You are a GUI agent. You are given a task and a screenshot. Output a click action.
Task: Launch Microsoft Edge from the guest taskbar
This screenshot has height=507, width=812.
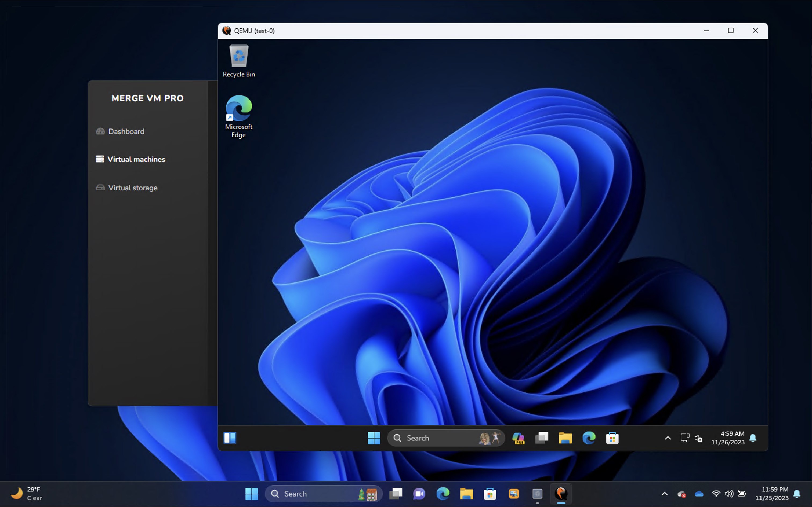point(589,438)
